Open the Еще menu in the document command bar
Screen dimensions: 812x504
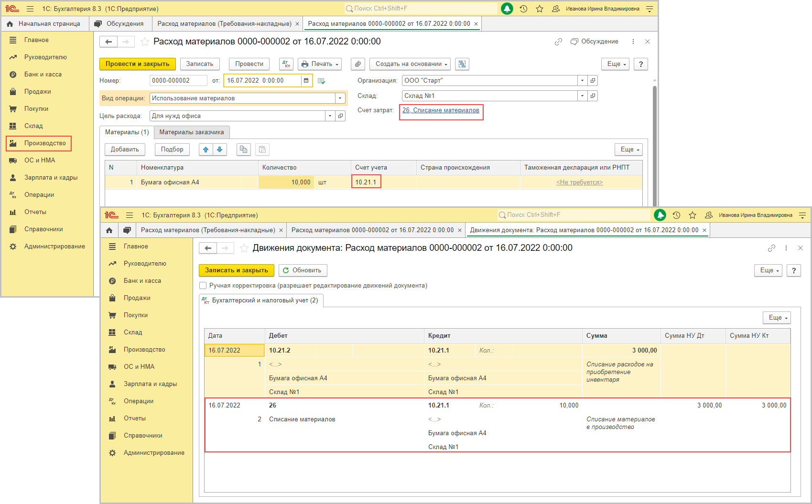[616, 64]
